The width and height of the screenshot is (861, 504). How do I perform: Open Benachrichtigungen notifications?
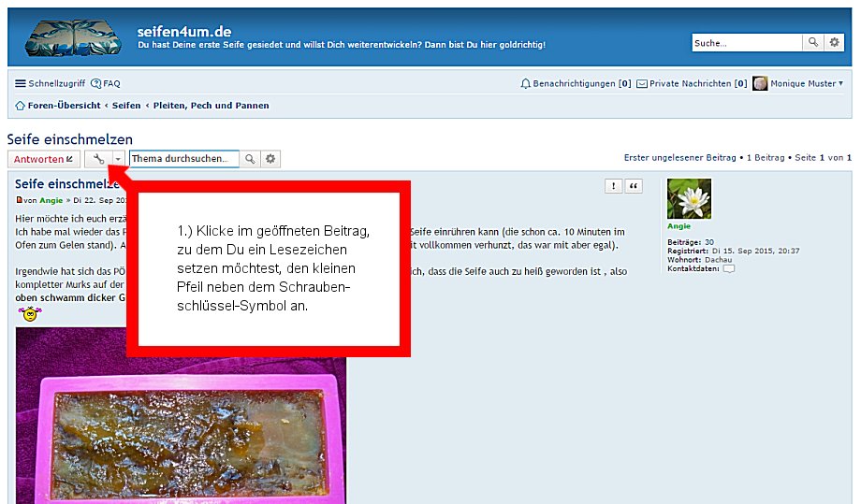(576, 83)
